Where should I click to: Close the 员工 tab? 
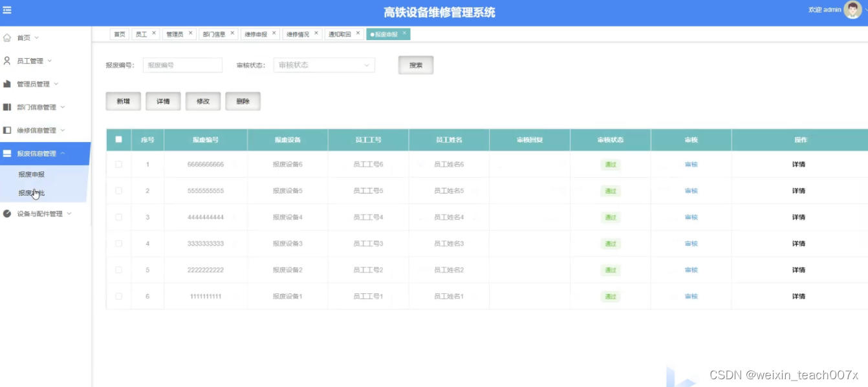(x=154, y=32)
